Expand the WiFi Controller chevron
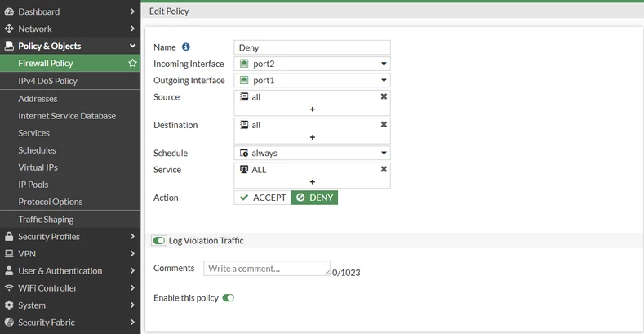This screenshot has height=334, width=644. click(132, 288)
